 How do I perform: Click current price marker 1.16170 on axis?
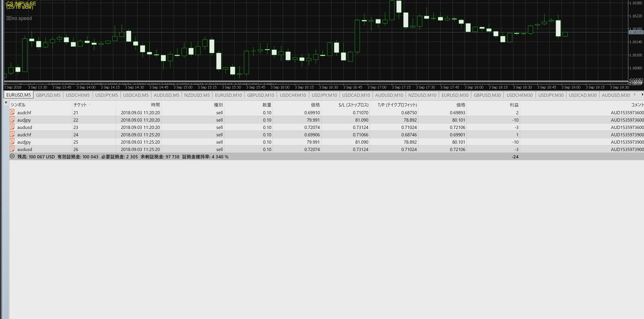coord(635,33)
